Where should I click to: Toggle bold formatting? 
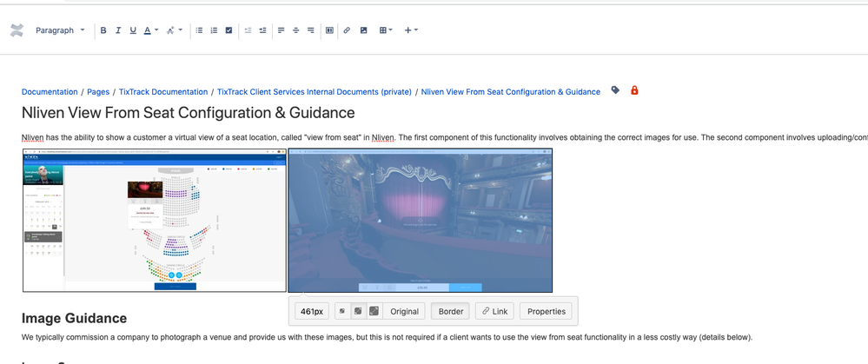[x=103, y=30]
